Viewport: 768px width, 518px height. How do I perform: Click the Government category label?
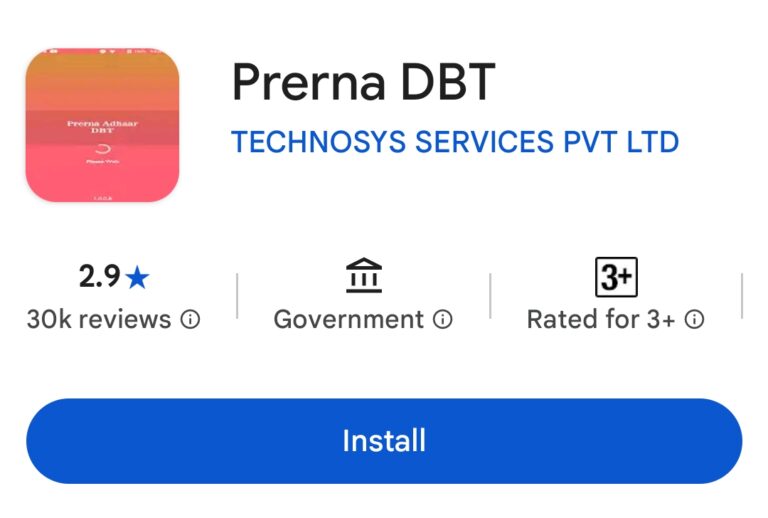click(349, 319)
